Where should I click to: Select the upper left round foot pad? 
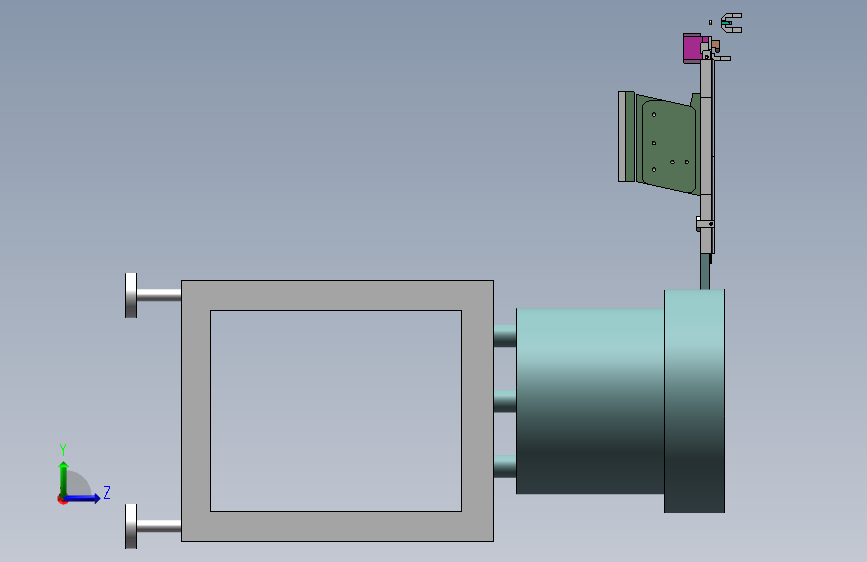click(x=131, y=295)
